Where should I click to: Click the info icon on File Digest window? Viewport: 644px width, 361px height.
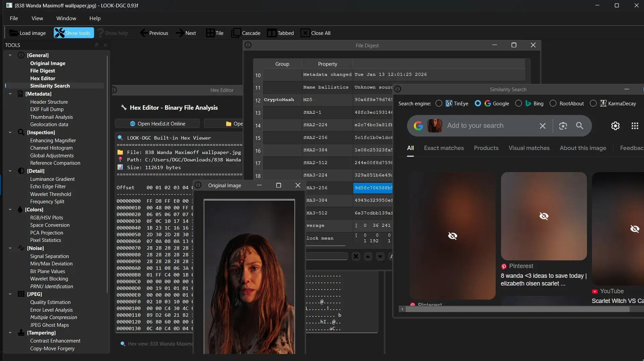(x=248, y=45)
